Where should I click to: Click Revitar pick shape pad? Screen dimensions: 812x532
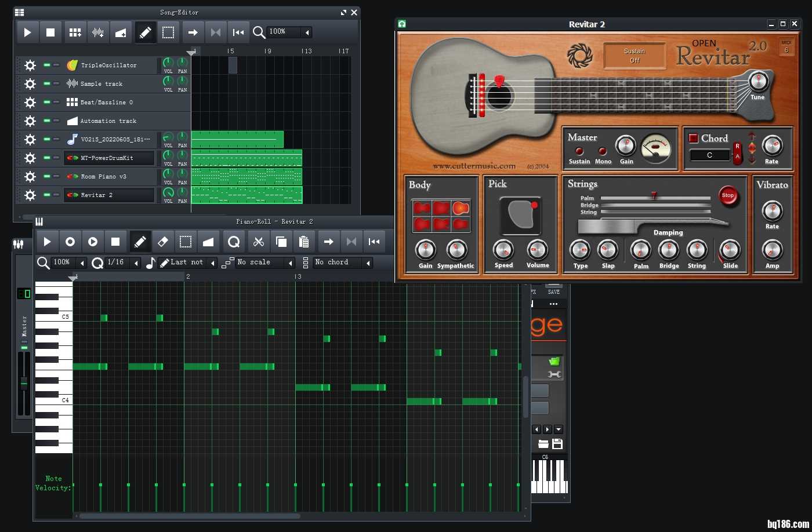click(521, 216)
